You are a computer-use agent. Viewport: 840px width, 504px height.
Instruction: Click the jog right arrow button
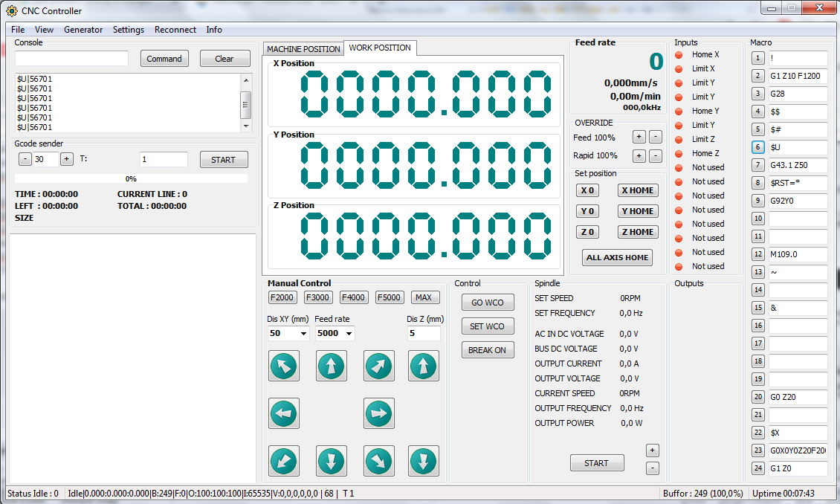coord(378,413)
